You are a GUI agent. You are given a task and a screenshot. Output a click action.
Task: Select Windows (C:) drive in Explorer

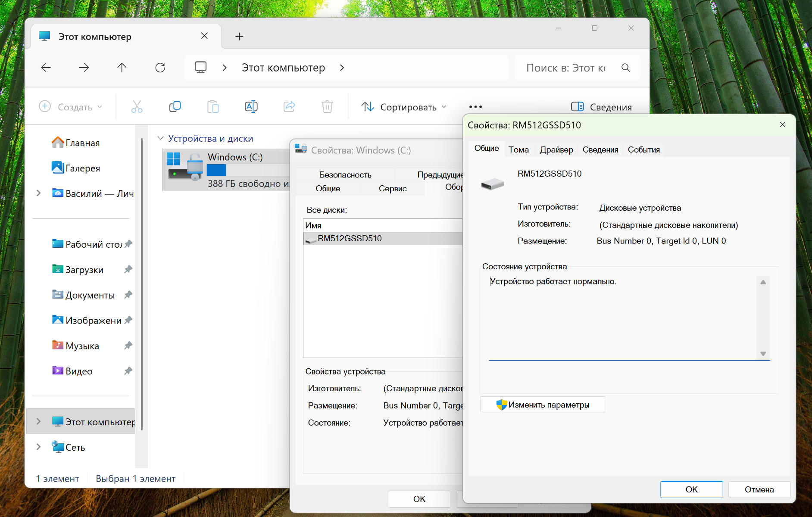point(227,170)
